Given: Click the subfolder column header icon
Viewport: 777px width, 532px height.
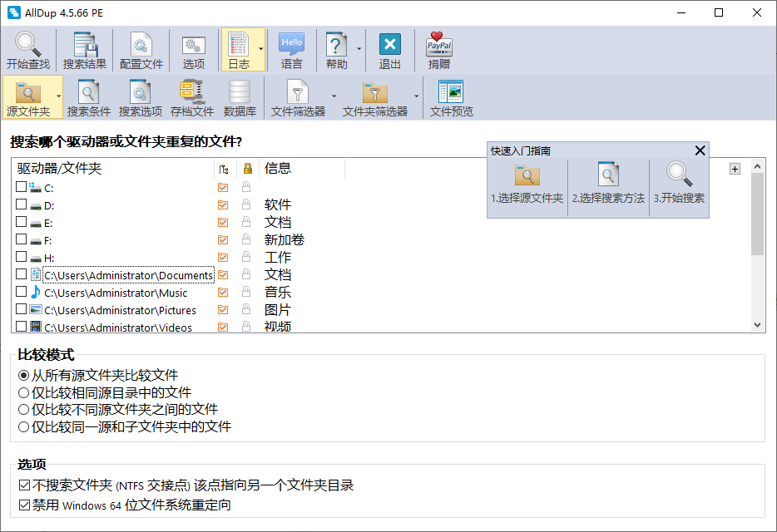Looking at the screenshot, I should click(224, 170).
